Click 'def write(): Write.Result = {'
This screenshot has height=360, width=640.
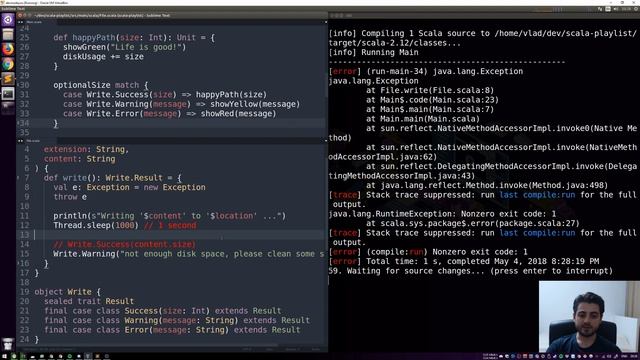[x=113, y=178]
